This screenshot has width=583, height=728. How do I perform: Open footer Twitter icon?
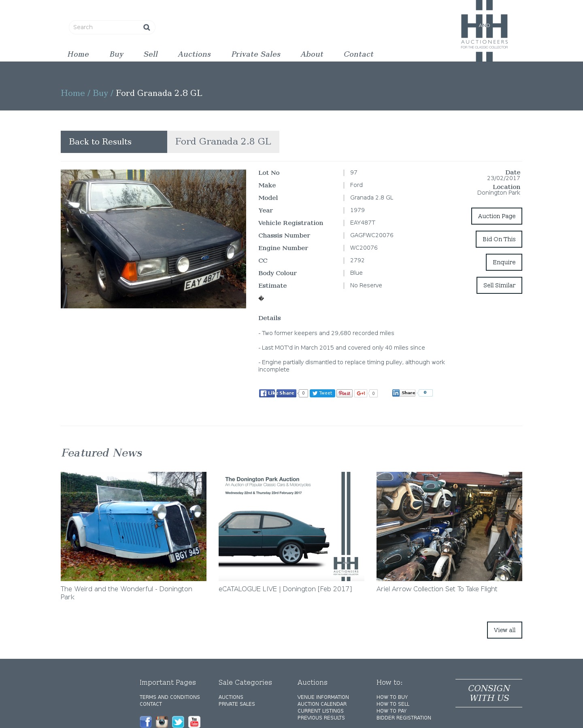click(178, 722)
